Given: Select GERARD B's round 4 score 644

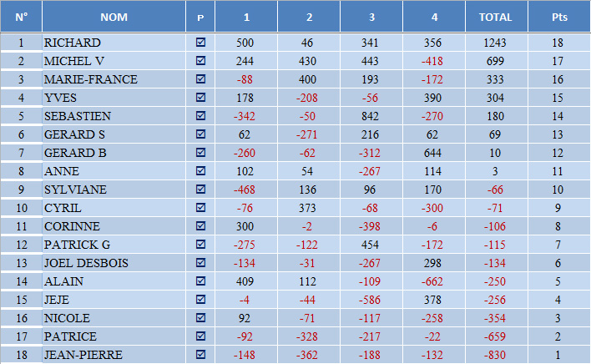Looking at the screenshot, I should coord(432,153).
